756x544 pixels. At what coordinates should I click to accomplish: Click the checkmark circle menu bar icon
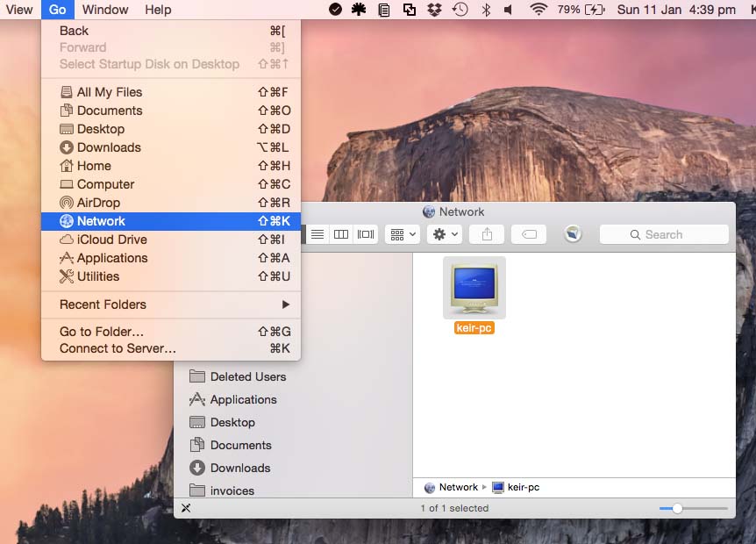coord(335,9)
